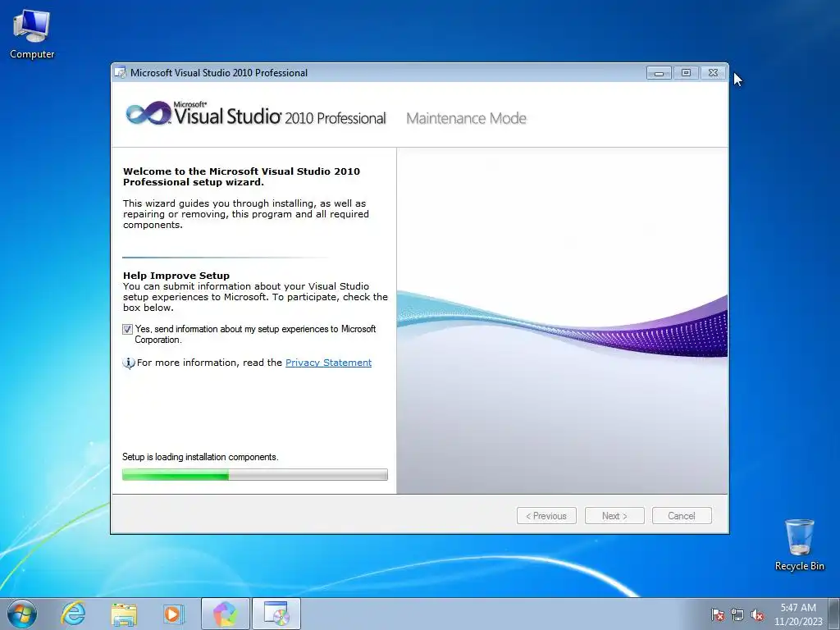The width and height of the screenshot is (840, 630).
Task: Click 'Setup is loading installation components' text
Action: click(x=200, y=457)
